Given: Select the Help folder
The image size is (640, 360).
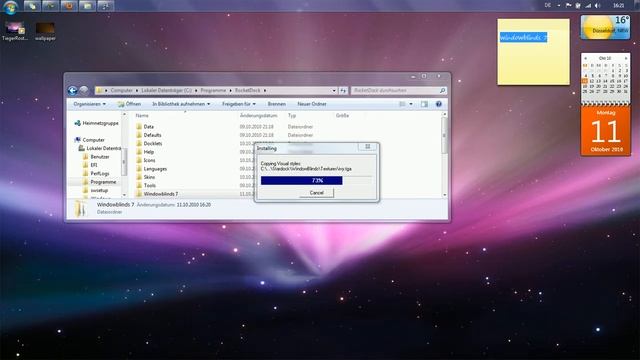Looking at the screenshot, I should pos(149,152).
